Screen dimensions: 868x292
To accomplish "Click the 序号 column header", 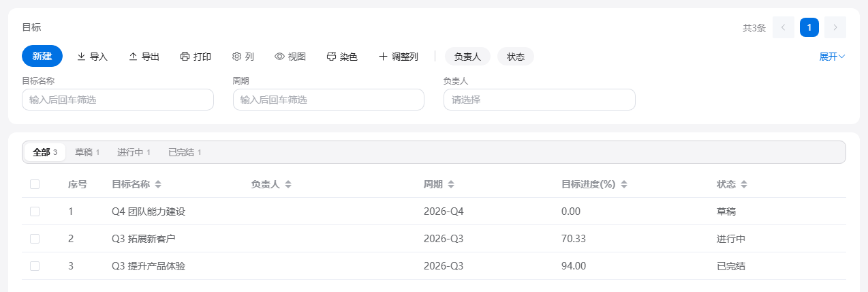I will [78, 184].
